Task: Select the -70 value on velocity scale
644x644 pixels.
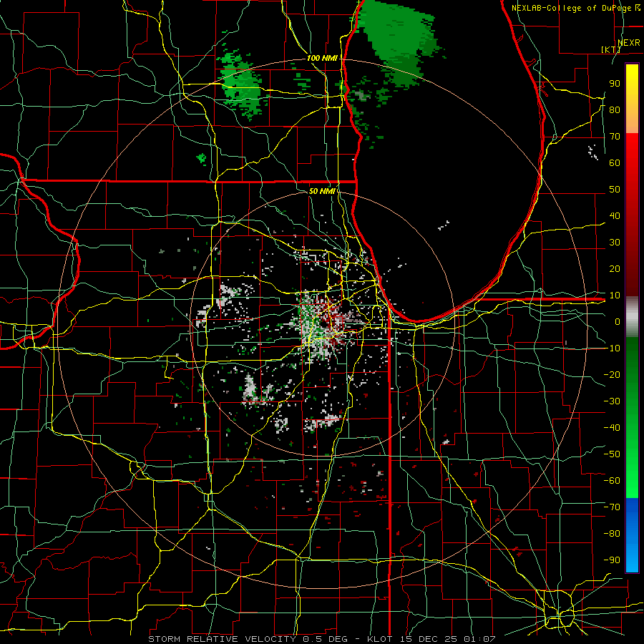Action: click(x=612, y=507)
